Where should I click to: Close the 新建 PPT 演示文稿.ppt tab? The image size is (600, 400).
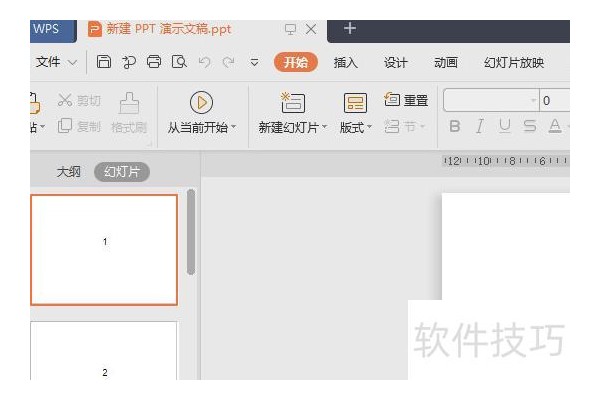click(x=311, y=29)
